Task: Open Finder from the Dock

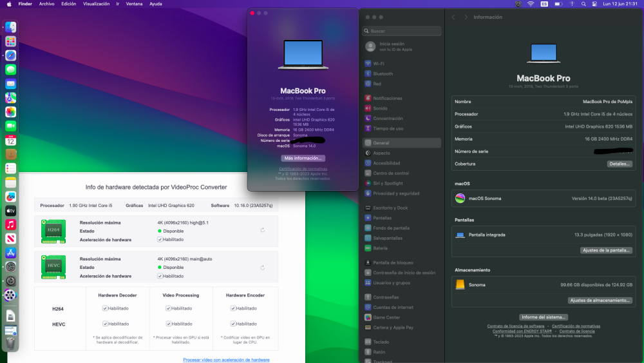Action: click(x=11, y=27)
